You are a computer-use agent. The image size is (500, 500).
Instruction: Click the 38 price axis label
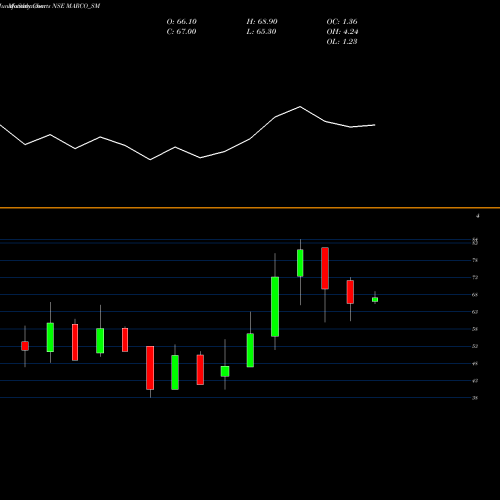click(475, 398)
